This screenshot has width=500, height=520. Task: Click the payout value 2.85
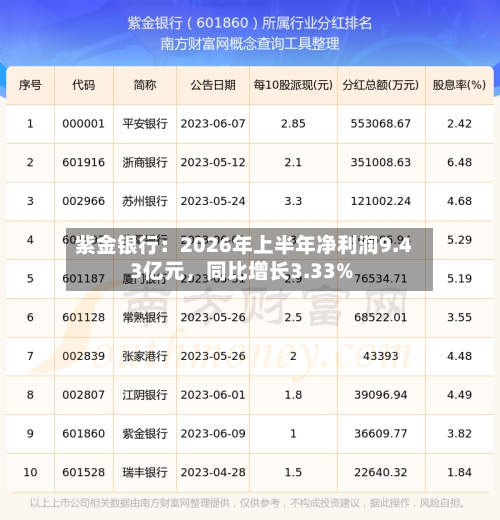[x=293, y=124]
